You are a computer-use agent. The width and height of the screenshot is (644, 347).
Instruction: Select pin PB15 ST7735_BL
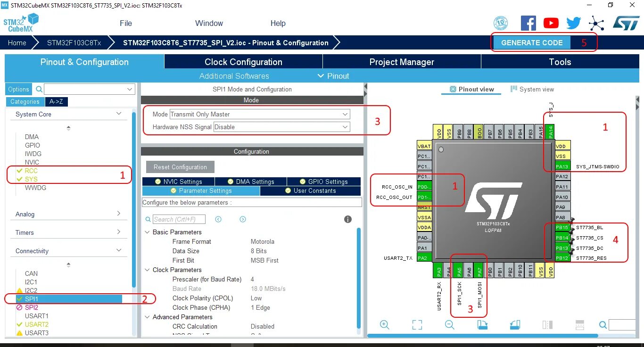[562, 227]
